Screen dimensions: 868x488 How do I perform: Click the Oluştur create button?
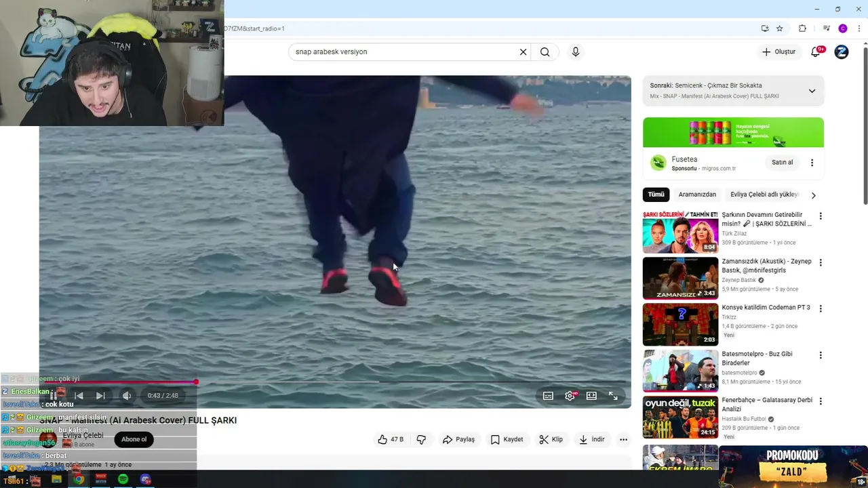click(x=778, y=52)
